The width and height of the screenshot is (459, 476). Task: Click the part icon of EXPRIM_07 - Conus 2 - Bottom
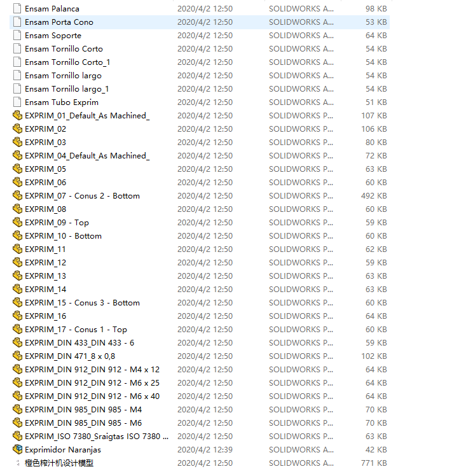[x=17, y=195]
